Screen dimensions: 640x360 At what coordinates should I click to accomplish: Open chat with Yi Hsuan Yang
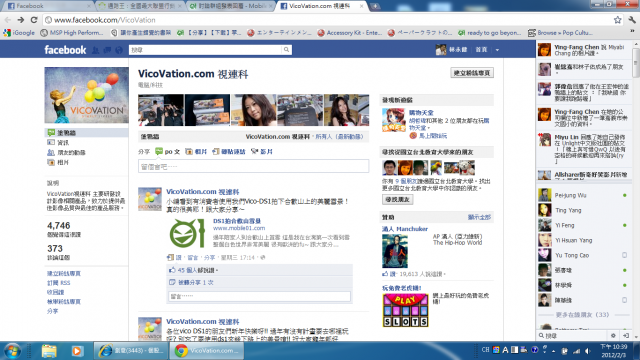tap(584, 240)
